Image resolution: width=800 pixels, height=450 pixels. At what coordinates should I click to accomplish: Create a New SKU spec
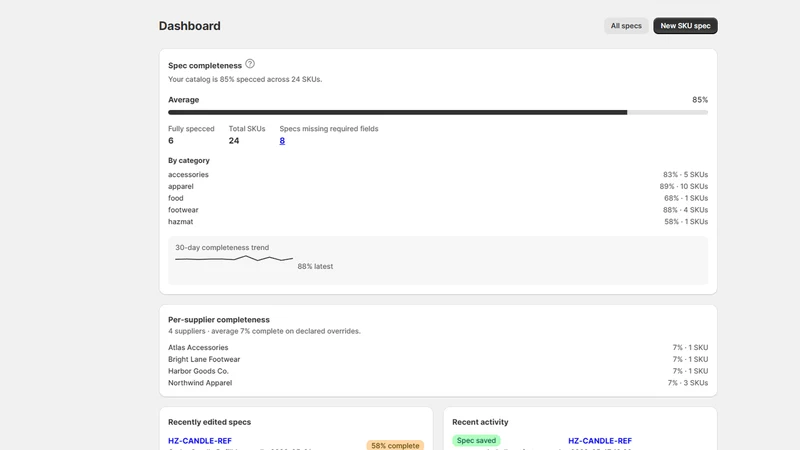(685, 26)
